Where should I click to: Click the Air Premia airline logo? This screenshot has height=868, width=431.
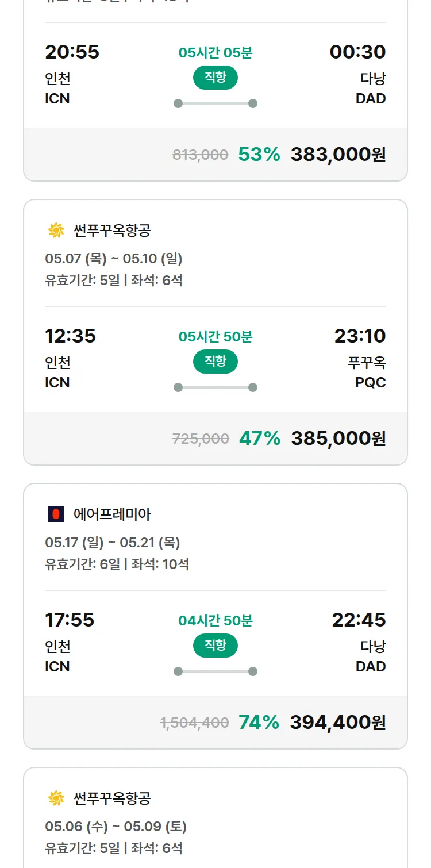click(x=56, y=514)
